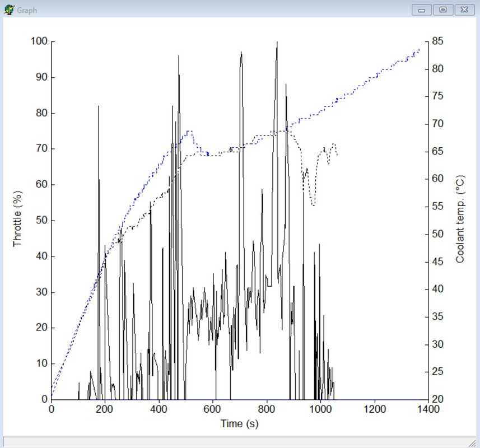The height and width of the screenshot is (448, 480).
Task: Close the Graph window
Action: point(464,10)
